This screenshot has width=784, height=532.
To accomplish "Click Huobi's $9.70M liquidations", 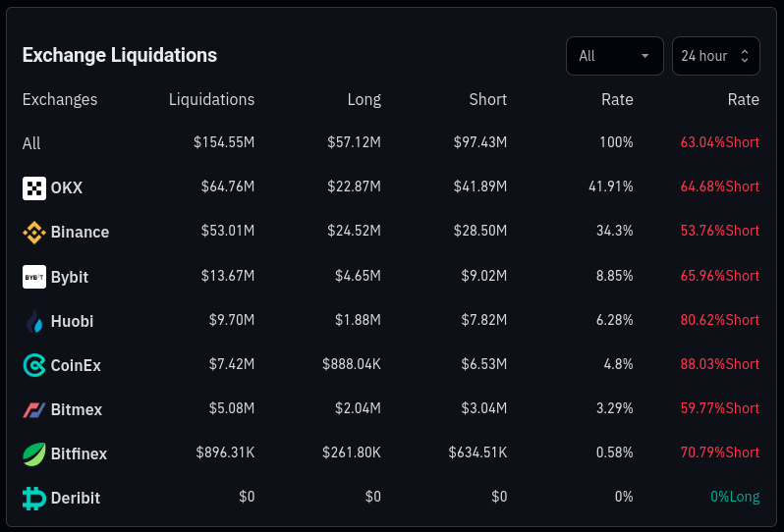I will coord(232,320).
